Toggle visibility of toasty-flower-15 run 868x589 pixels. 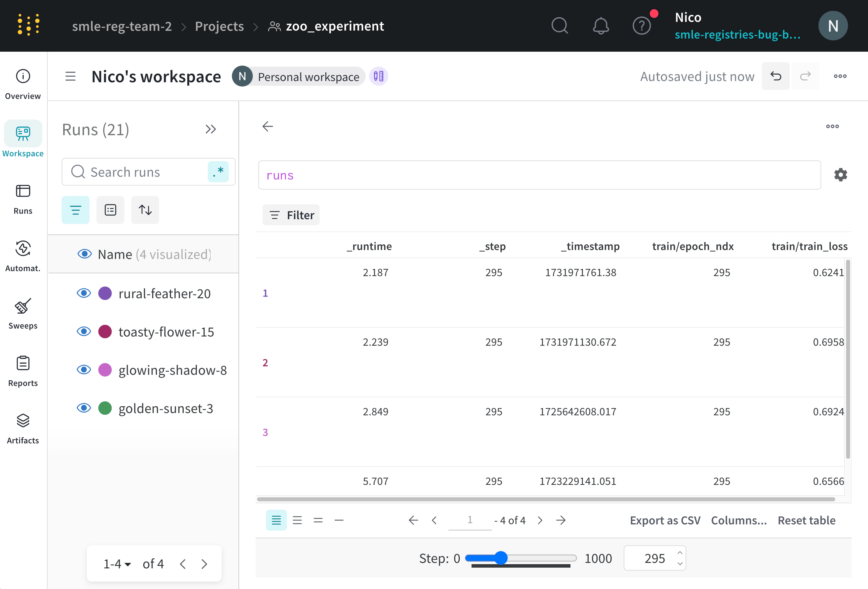tap(84, 332)
